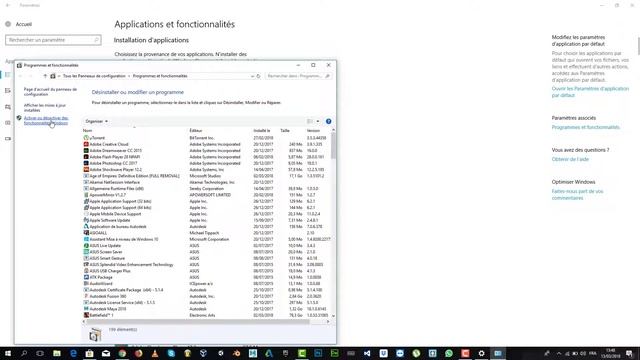The width and height of the screenshot is (640, 360).
Task: Switch to Settings gear on taskbar
Action: pos(481,353)
